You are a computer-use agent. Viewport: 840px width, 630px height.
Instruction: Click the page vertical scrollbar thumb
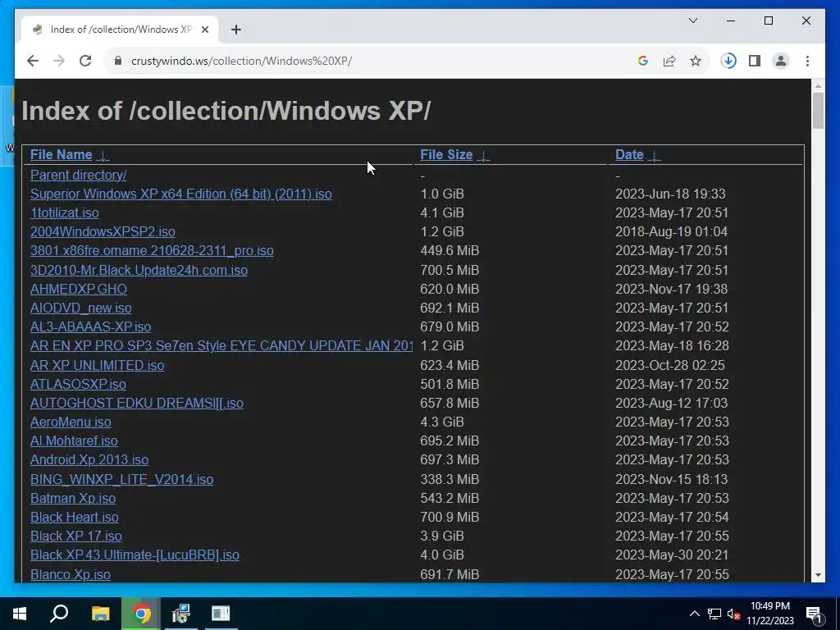(x=818, y=111)
